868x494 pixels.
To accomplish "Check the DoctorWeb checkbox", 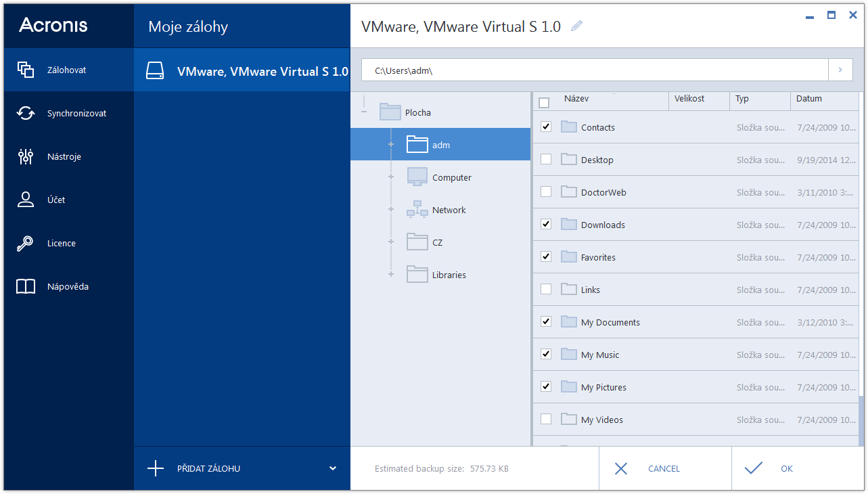I will click(x=546, y=192).
